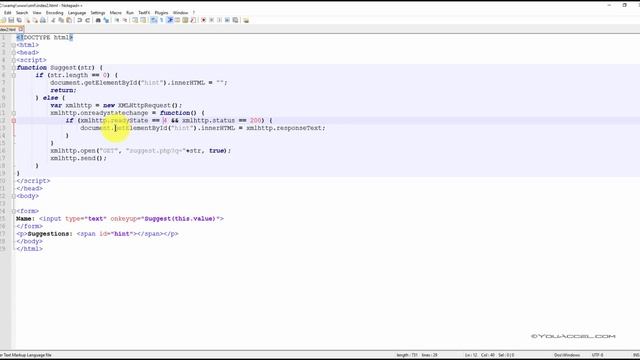The height and width of the screenshot is (360, 640).
Task: Open the ? help menu
Action: 194,13
